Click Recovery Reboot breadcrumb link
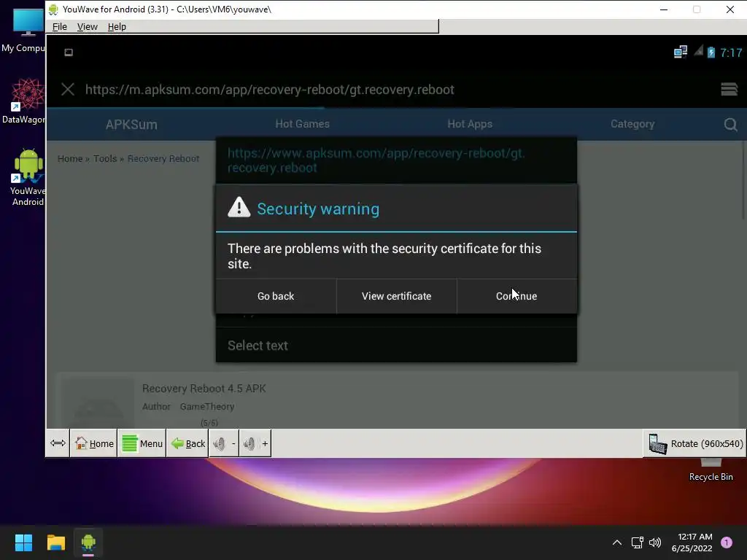The height and width of the screenshot is (560, 747). tap(163, 158)
